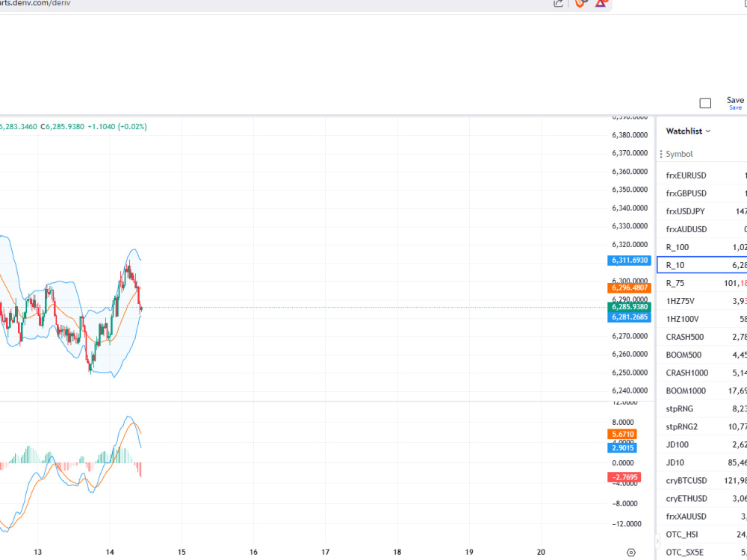Viewport: 747px width, 560px height.
Task: Click the blue lower band label 6,281.2685
Action: point(629,317)
